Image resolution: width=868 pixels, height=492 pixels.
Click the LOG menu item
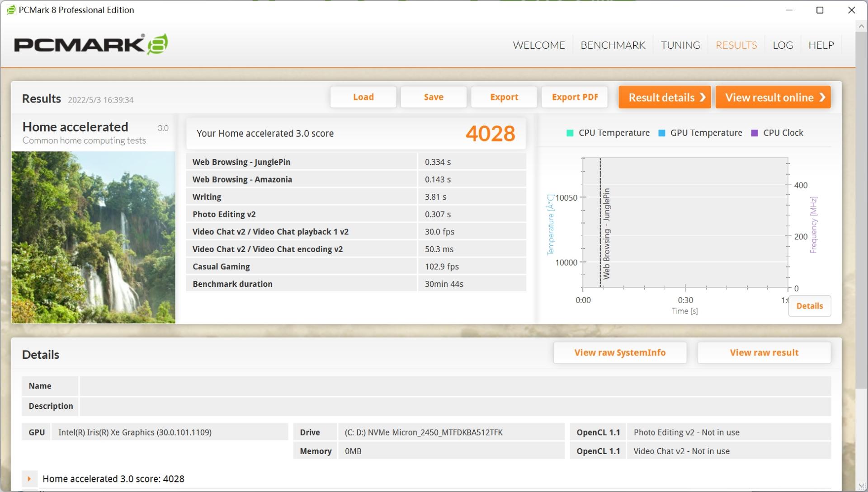point(783,45)
